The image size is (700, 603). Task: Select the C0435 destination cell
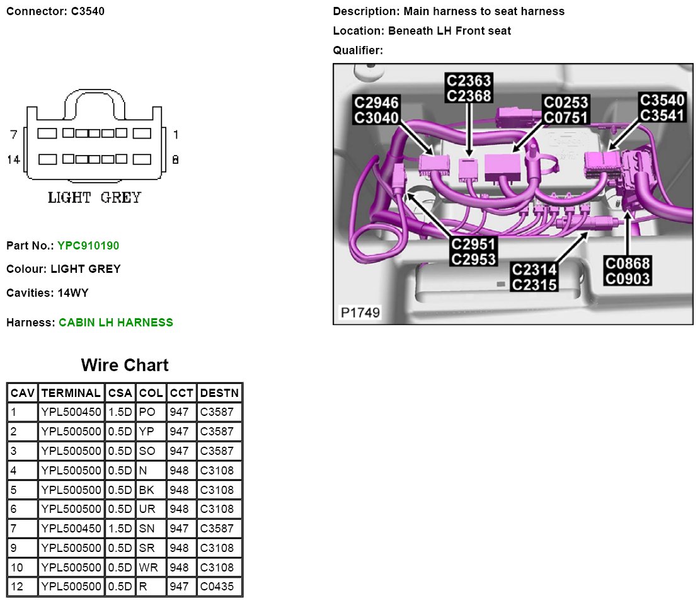[x=216, y=587]
